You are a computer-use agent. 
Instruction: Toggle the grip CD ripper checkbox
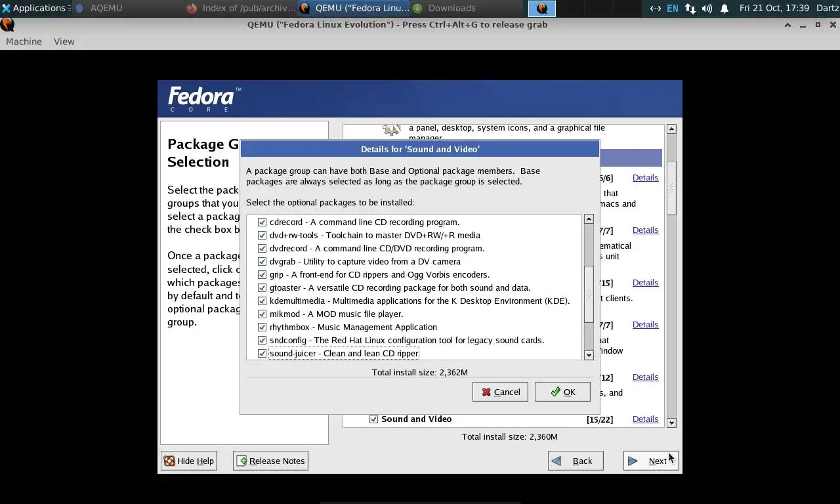(262, 274)
